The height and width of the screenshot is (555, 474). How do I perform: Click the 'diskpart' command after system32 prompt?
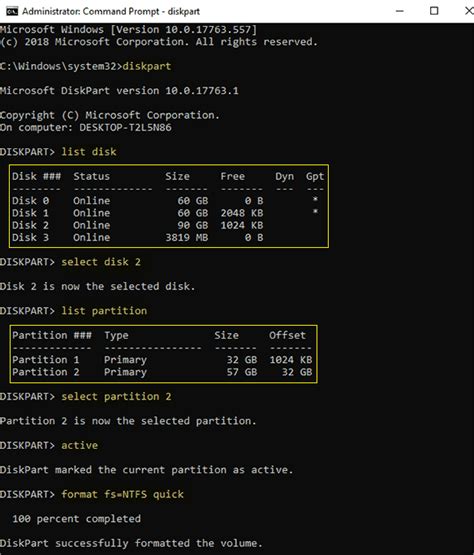(147, 66)
